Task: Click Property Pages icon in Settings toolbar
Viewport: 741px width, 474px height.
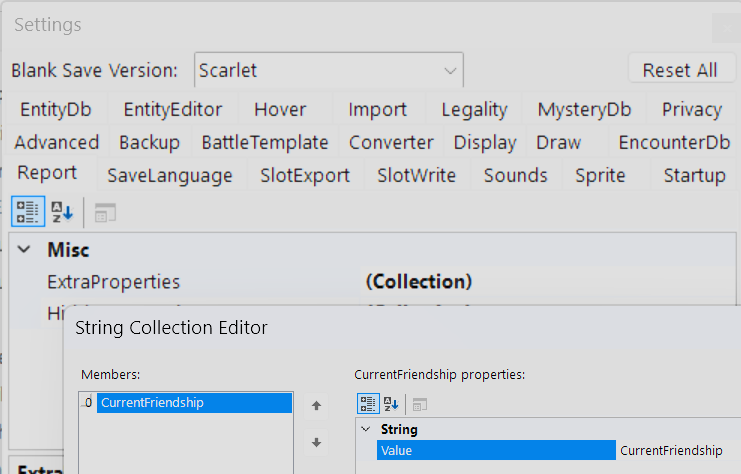Action: click(x=105, y=212)
